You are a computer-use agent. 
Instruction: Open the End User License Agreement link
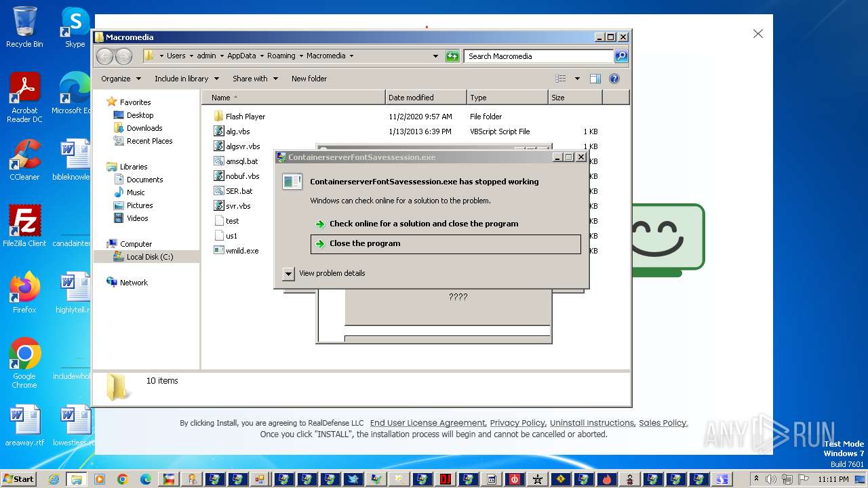[427, 423]
